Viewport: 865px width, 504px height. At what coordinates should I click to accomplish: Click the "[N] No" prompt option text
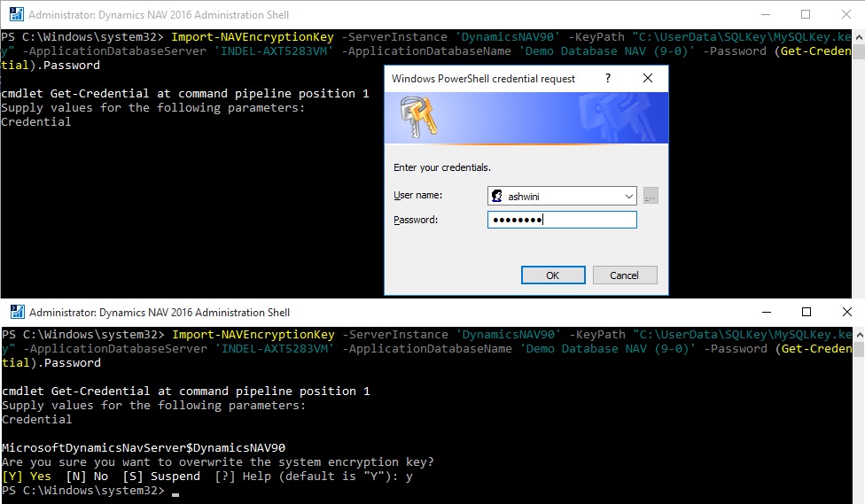pos(87,477)
